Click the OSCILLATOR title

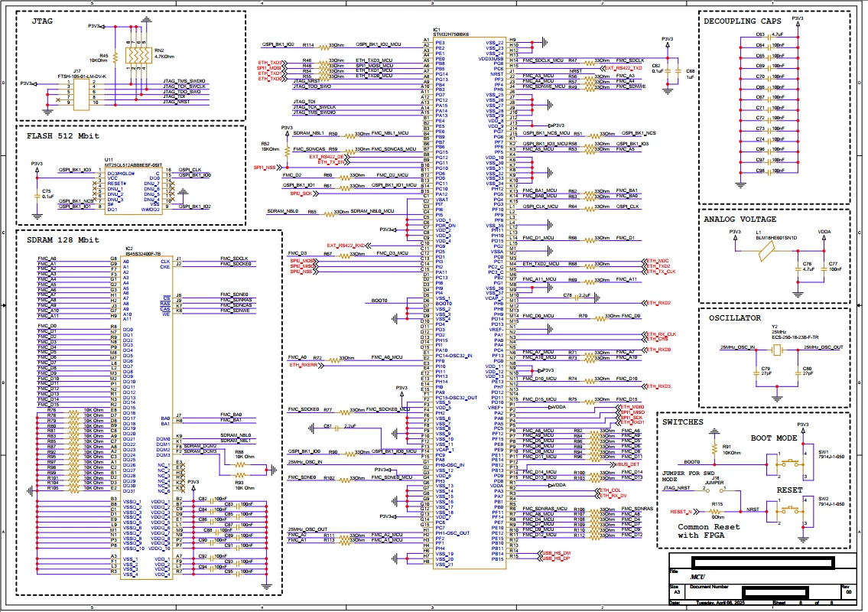(735, 318)
